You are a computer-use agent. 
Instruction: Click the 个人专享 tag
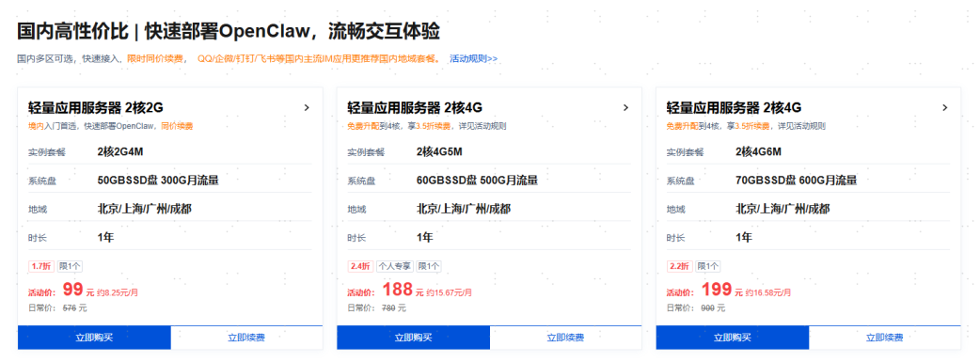point(395,266)
